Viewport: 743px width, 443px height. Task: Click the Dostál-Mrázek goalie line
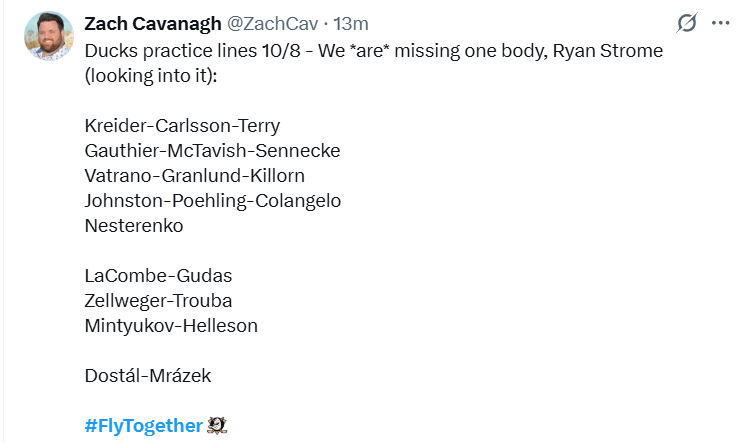click(x=148, y=375)
